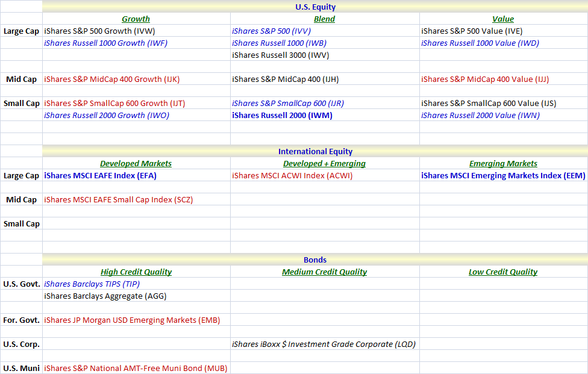Click the High Credit Quality heading

pyautogui.click(x=136, y=272)
